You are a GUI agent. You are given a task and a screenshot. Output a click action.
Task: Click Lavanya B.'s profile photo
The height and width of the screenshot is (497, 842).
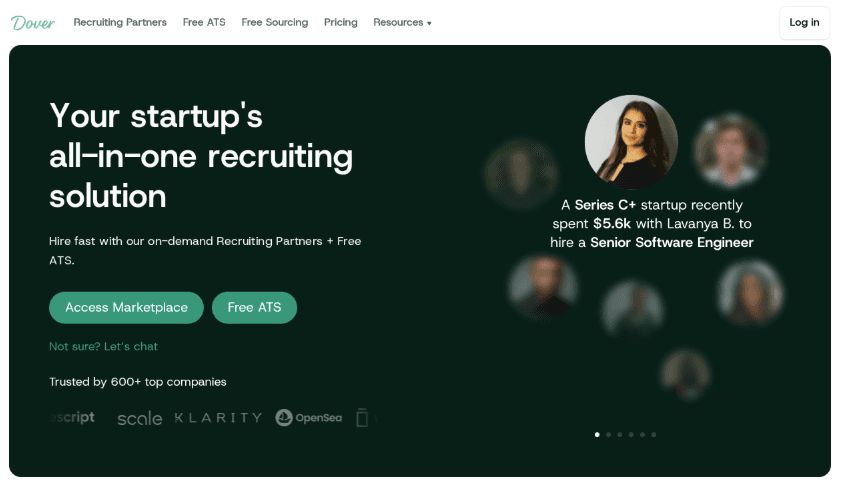(x=631, y=142)
